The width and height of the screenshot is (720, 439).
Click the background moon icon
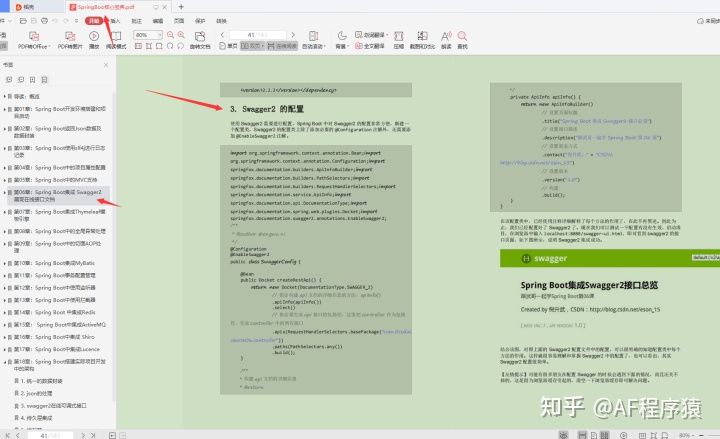pos(342,36)
